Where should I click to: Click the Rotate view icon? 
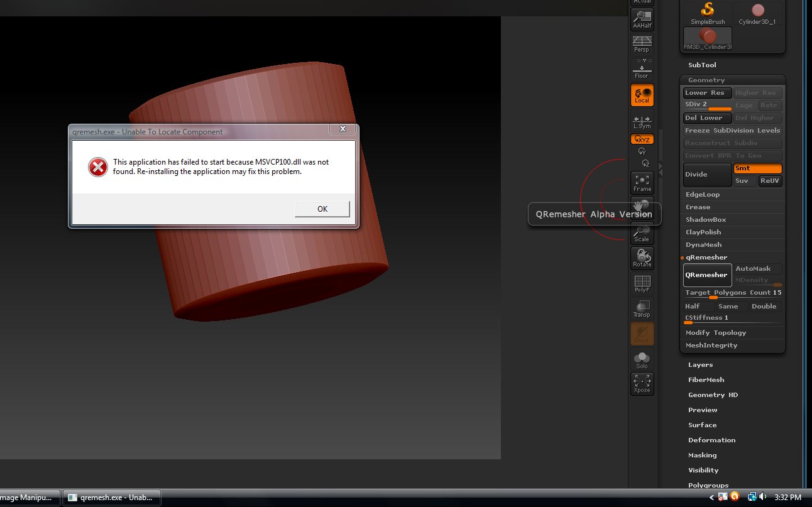(642, 258)
